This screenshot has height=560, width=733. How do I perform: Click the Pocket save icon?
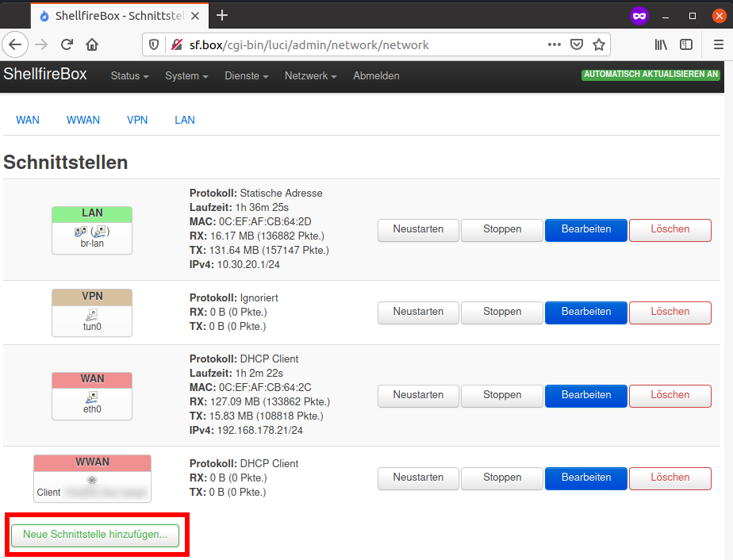578,44
